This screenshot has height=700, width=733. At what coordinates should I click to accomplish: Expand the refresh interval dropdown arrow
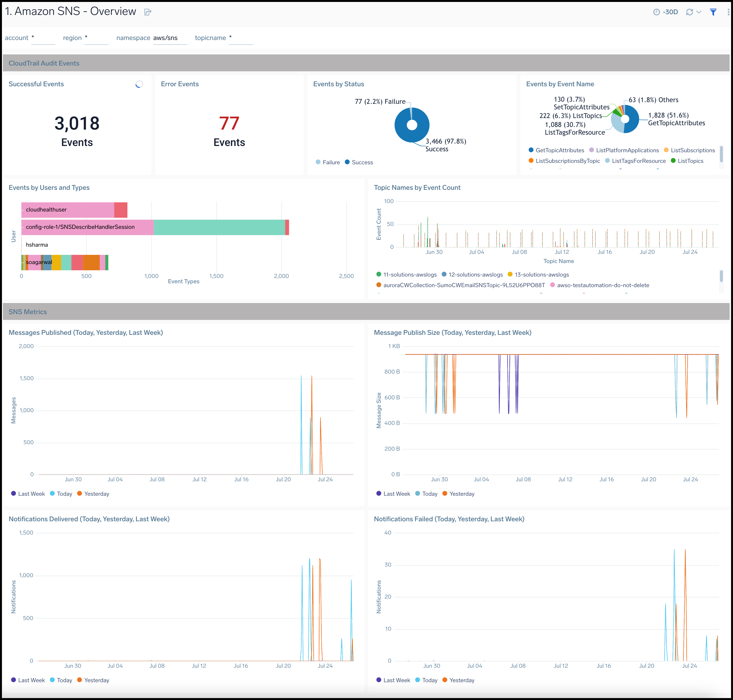699,12
